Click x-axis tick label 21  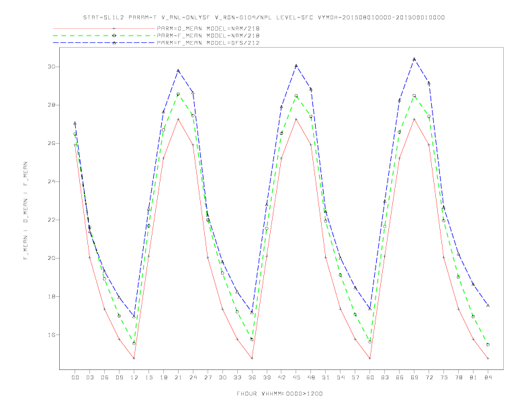coord(178,377)
